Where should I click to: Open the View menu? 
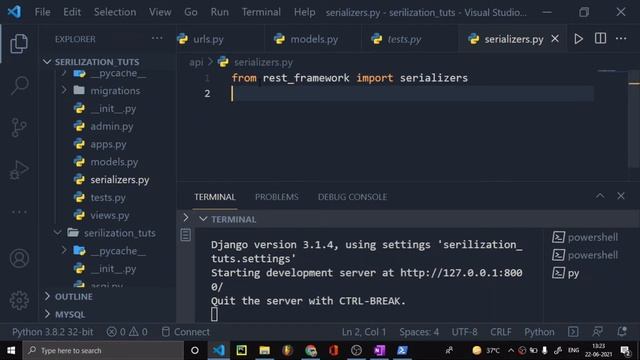click(160, 12)
